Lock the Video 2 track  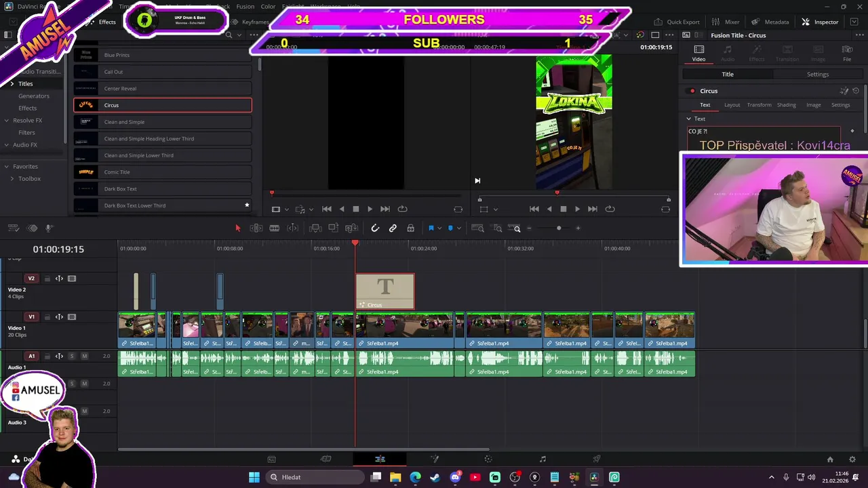[x=47, y=279]
